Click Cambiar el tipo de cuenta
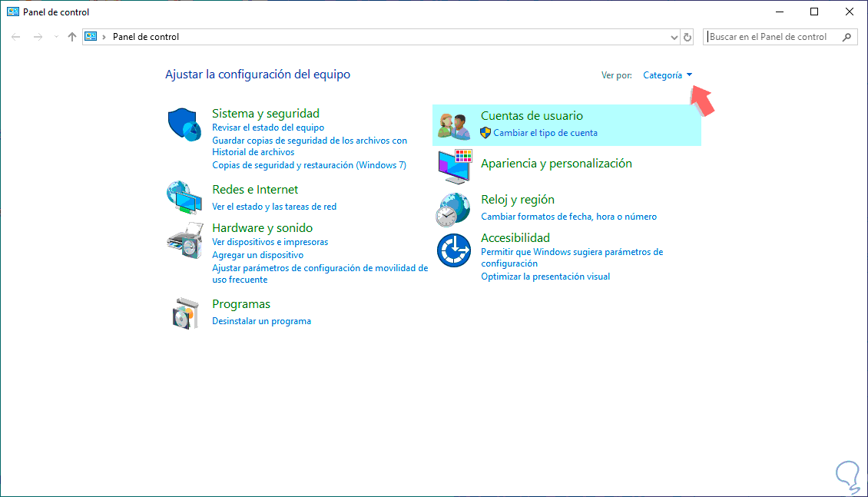Image resolution: width=868 pixels, height=497 pixels. point(545,133)
